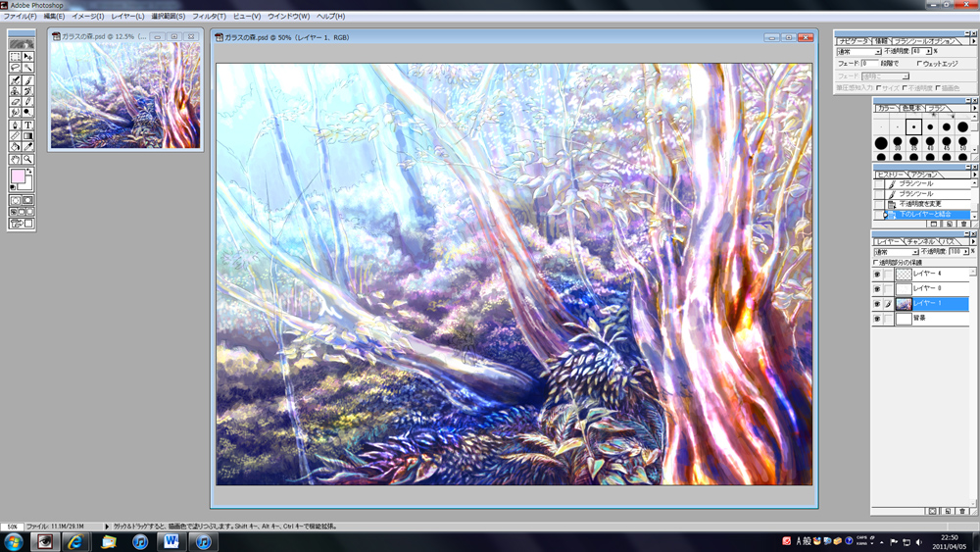The image size is (980, 552).
Task: Open History panel flyout menu
Action: [x=973, y=175]
